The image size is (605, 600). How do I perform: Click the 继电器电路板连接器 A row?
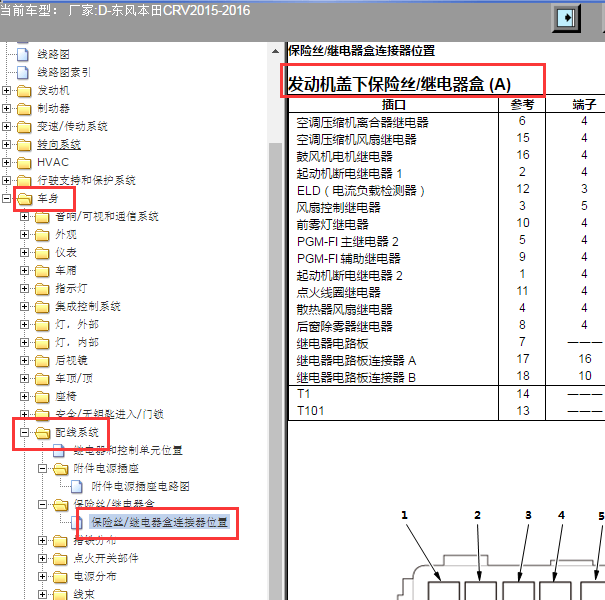[x=446, y=360]
